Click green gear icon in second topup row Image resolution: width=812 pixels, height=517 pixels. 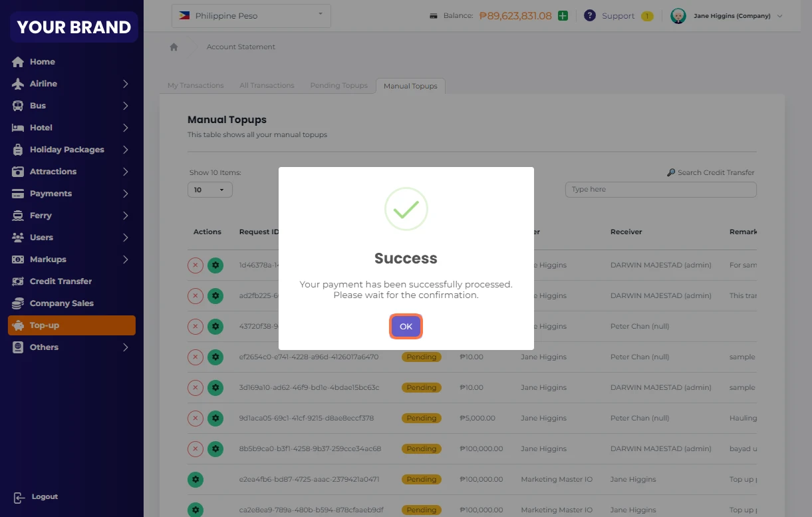click(215, 296)
